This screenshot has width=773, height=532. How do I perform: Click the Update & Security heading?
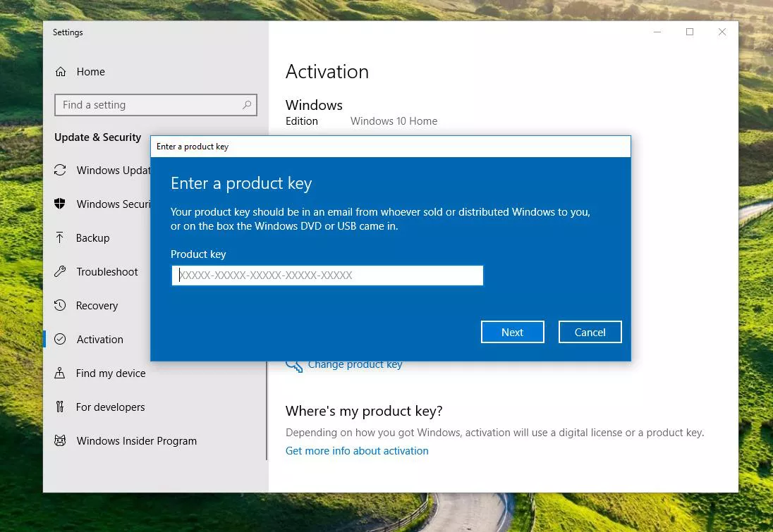point(97,137)
